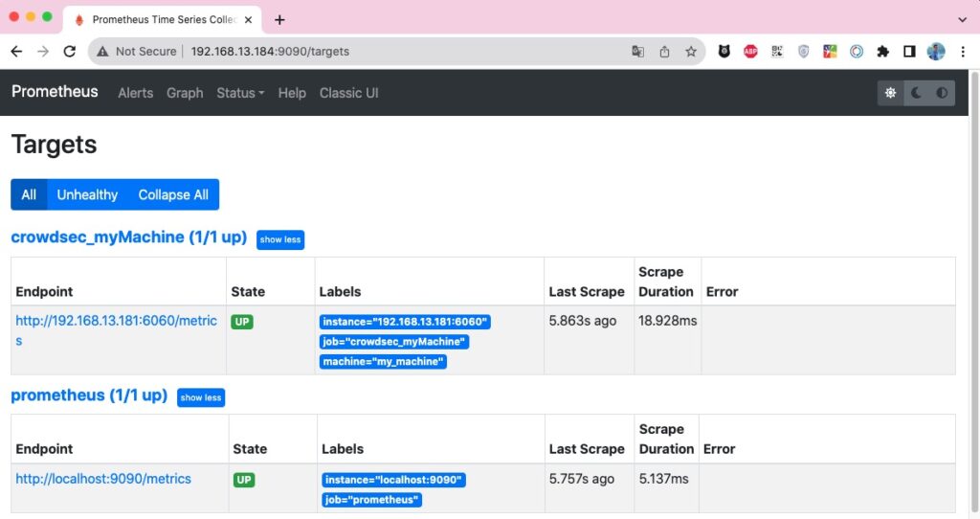Click the machine="my_machine" label
The height and width of the screenshot is (519, 980).
383,362
